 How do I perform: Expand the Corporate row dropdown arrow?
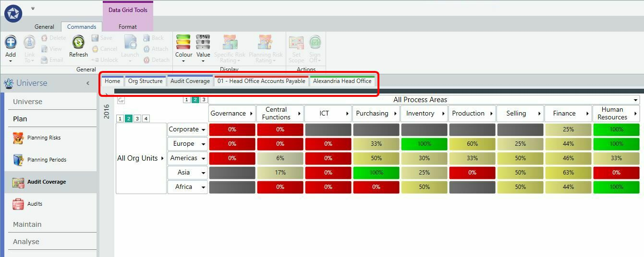click(x=204, y=130)
